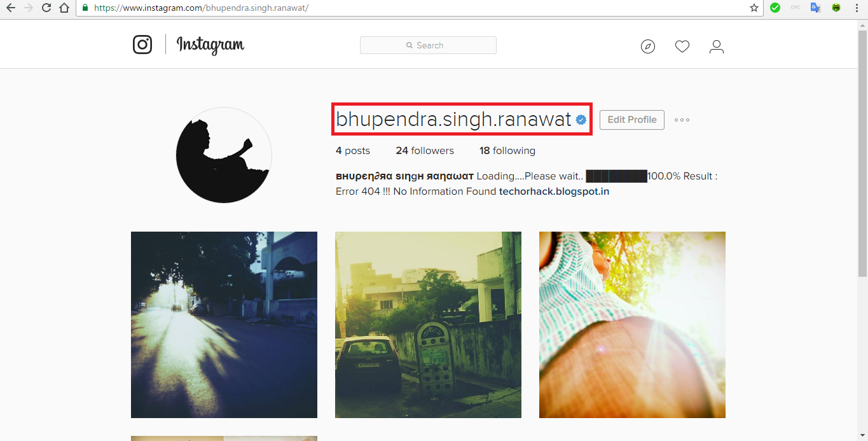The width and height of the screenshot is (868, 441).
Task: Open the heart activity notifications icon
Action: (x=682, y=46)
